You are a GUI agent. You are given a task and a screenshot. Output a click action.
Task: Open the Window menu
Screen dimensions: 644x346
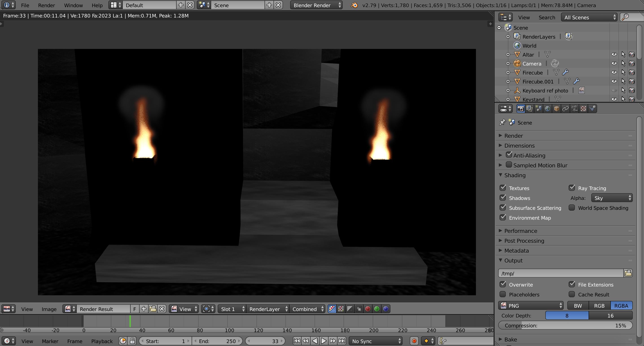pyautogui.click(x=73, y=5)
